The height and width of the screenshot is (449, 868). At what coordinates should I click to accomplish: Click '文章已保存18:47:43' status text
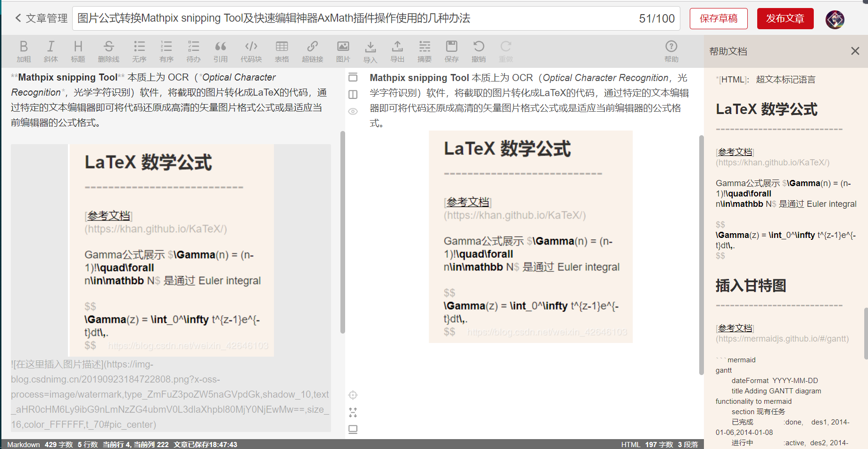[205, 444]
